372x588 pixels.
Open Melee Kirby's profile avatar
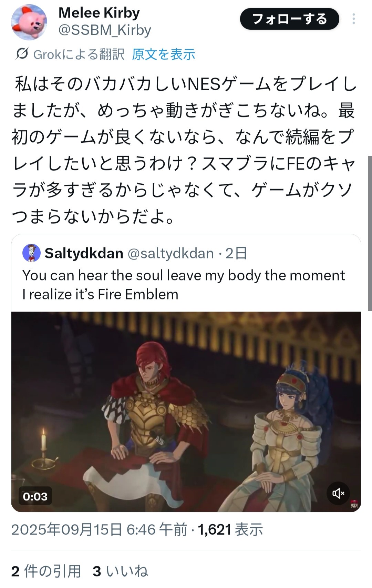pyautogui.click(x=29, y=22)
